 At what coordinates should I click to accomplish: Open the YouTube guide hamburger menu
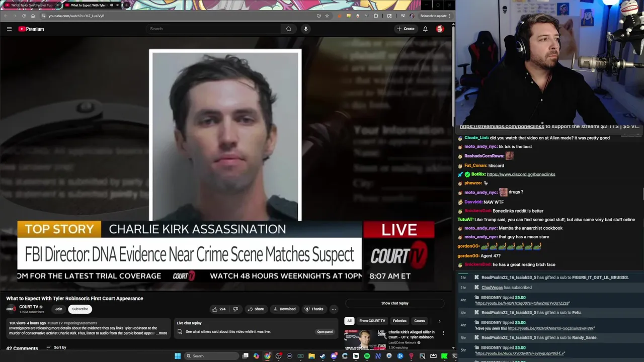tap(9, 29)
